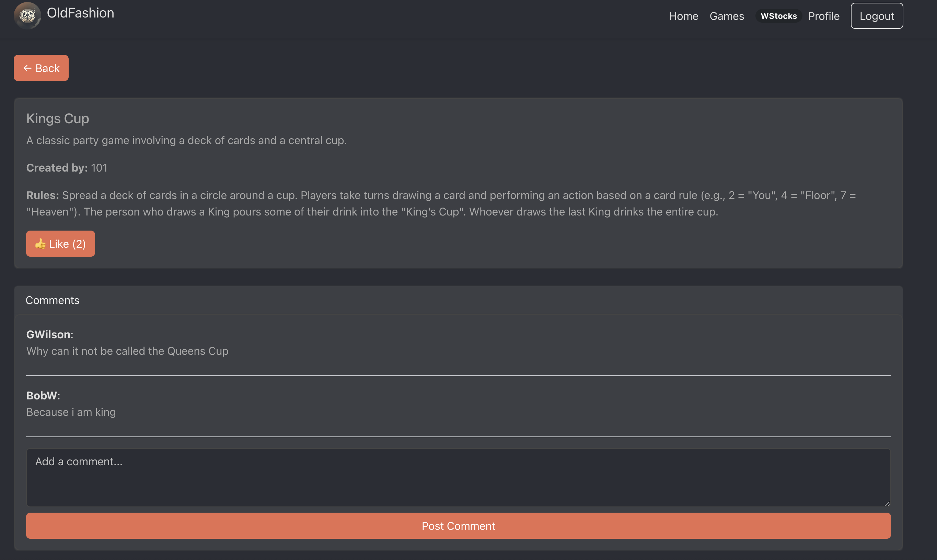Click the Kings Cup title heading

tap(58, 118)
